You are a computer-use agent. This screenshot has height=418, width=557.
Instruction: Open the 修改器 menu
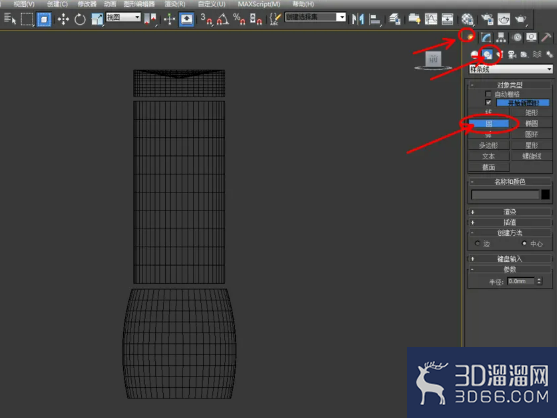click(x=87, y=4)
